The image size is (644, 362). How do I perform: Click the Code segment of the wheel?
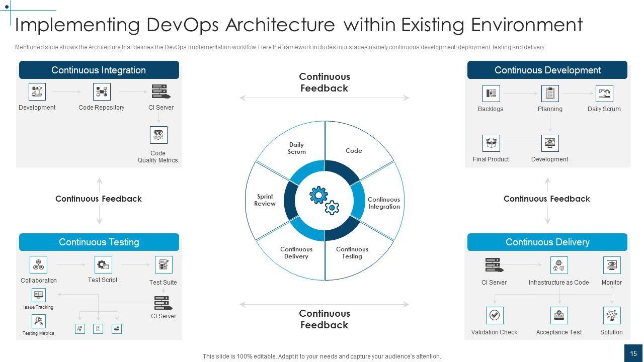[x=354, y=150]
